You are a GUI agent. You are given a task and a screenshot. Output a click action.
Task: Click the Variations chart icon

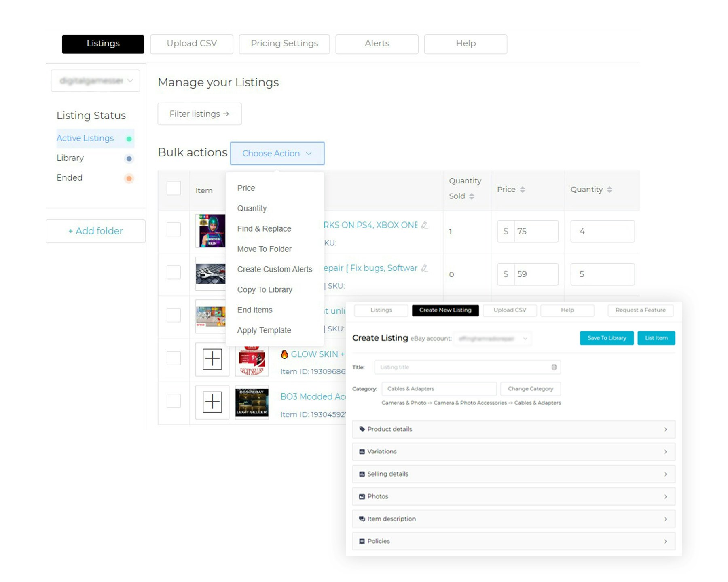362,451
